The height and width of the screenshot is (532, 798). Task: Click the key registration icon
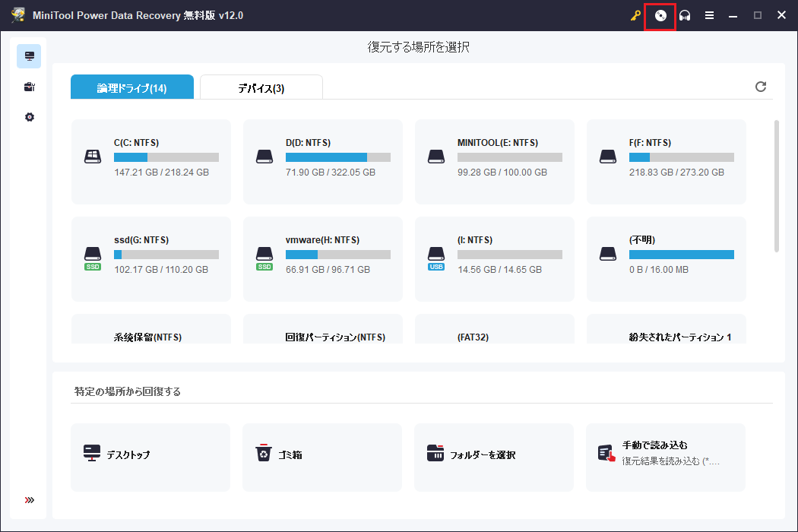point(636,16)
